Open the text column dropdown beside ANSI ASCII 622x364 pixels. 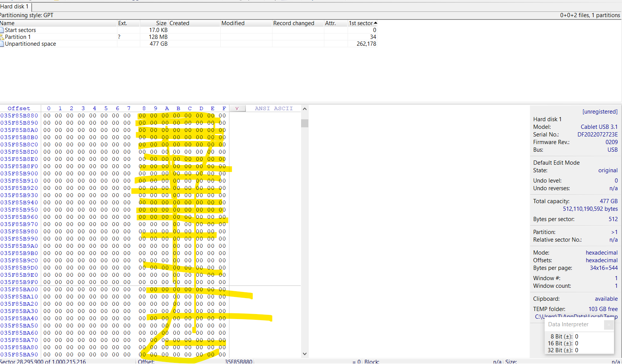(237, 109)
